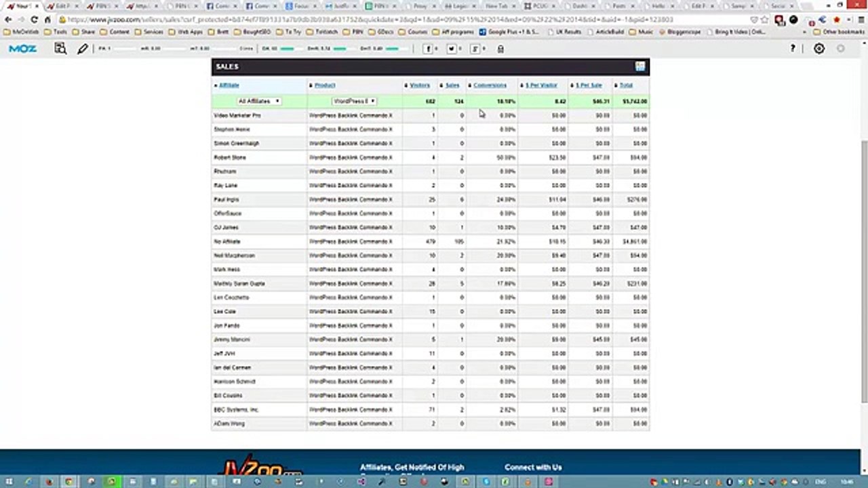Open the Web Apps bookmarks folder
This screenshot has height=488, width=868.
[186, 32]
